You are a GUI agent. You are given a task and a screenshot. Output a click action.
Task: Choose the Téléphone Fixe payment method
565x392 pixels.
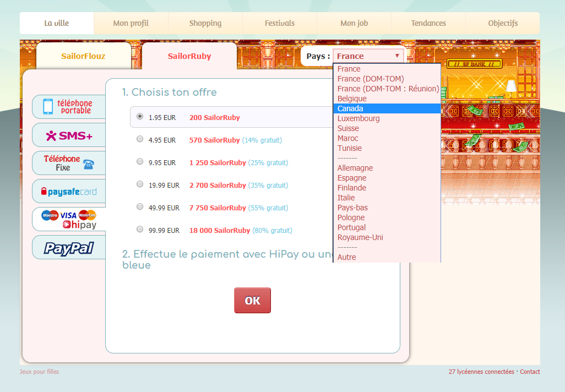(x=69, y=163)
